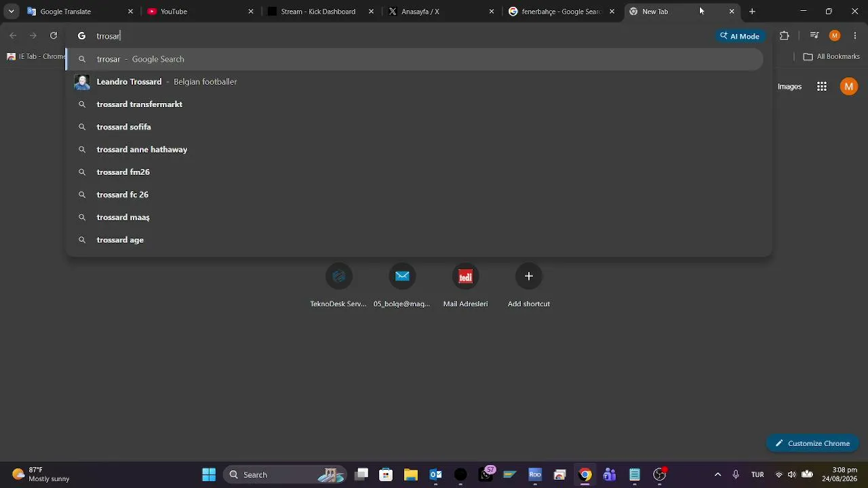Screen dimensions: 868x488
Task: Reload the current page
Action: (x=54, y=36)
